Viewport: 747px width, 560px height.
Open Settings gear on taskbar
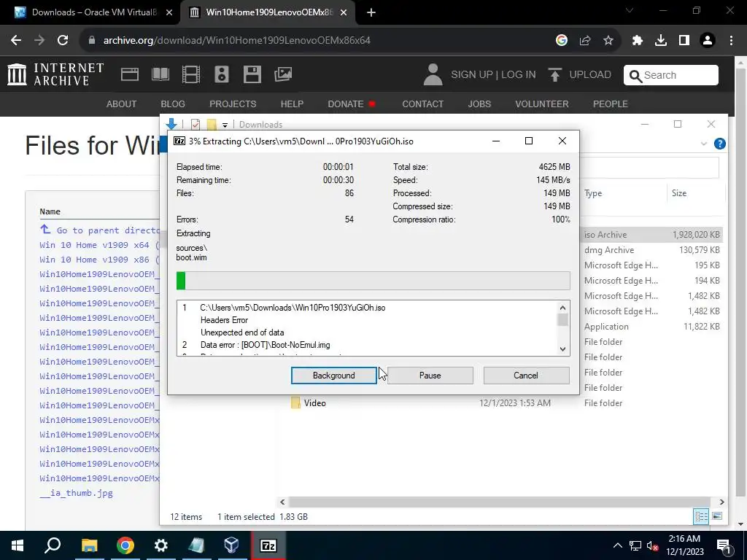tap(161, 545)
